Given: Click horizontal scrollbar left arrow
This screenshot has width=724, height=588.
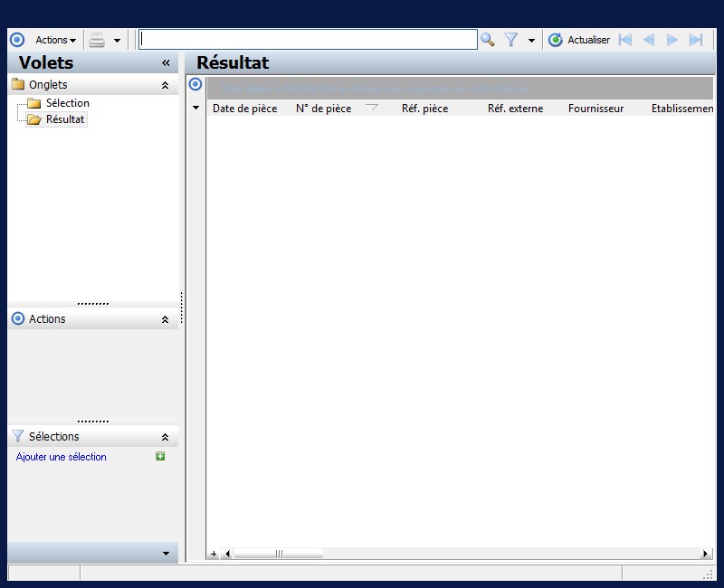Looking at the screenshot, I should pos(227,554).
